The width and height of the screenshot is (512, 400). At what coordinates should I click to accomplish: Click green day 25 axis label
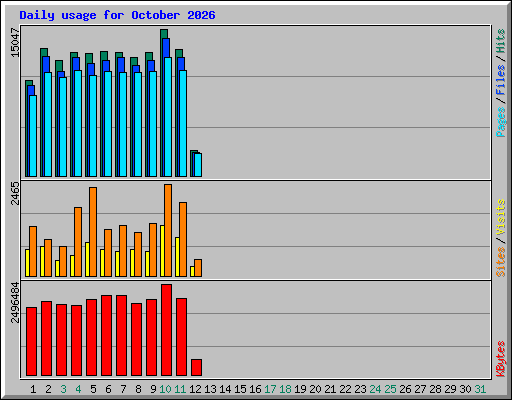[390, 389]
